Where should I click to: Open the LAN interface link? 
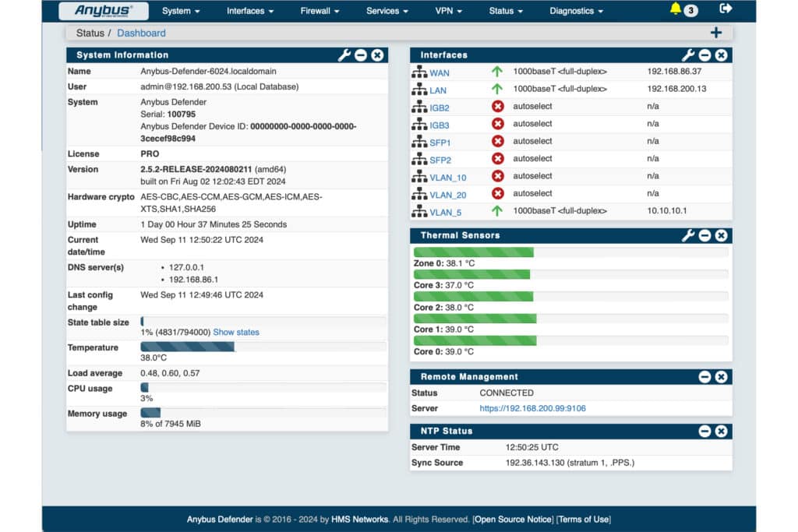pyautogui.click(x=438, y=90)
